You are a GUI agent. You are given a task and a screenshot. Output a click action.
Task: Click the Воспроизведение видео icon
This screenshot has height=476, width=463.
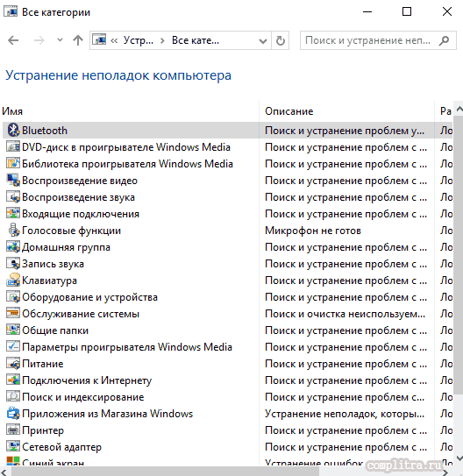coord(13,181)
